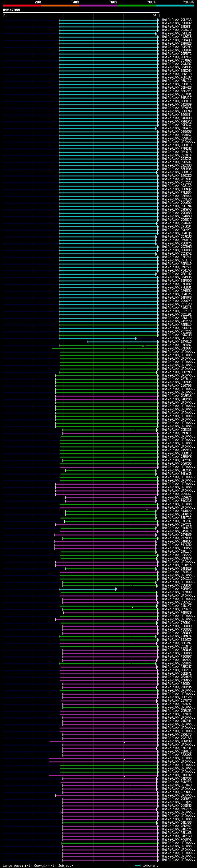Open hit UniRef100_B9DHW2
The width and height of the screenshot is (197, 868).
(x=177, y=23)
